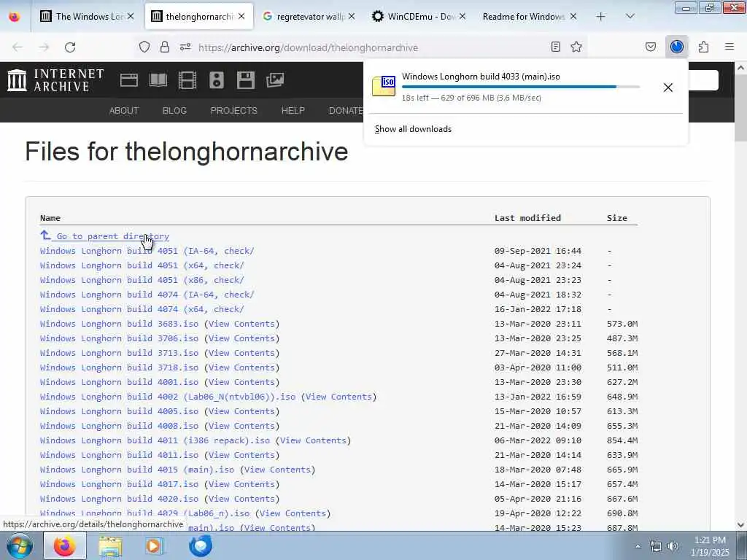Image resolution: width=747 pixels, height=560 pixels.
Task: Bookmark this page with star icon
Action: 576,47
